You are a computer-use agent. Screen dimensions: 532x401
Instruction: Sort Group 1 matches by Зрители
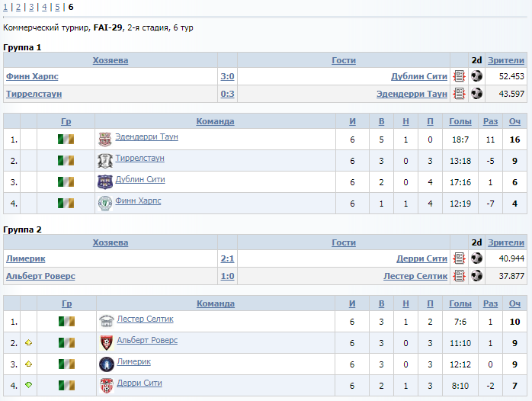506,60
